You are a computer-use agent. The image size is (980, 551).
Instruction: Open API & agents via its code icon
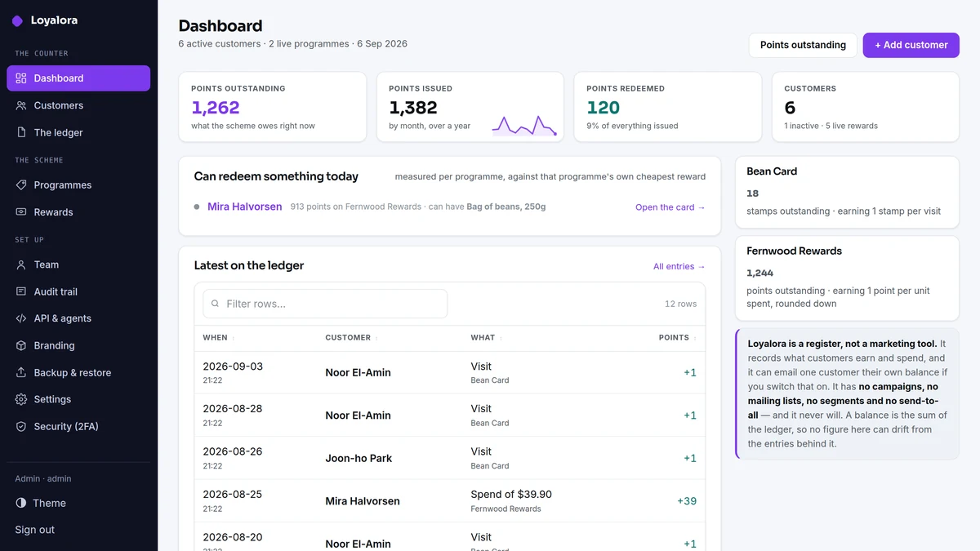coord(21,318)
